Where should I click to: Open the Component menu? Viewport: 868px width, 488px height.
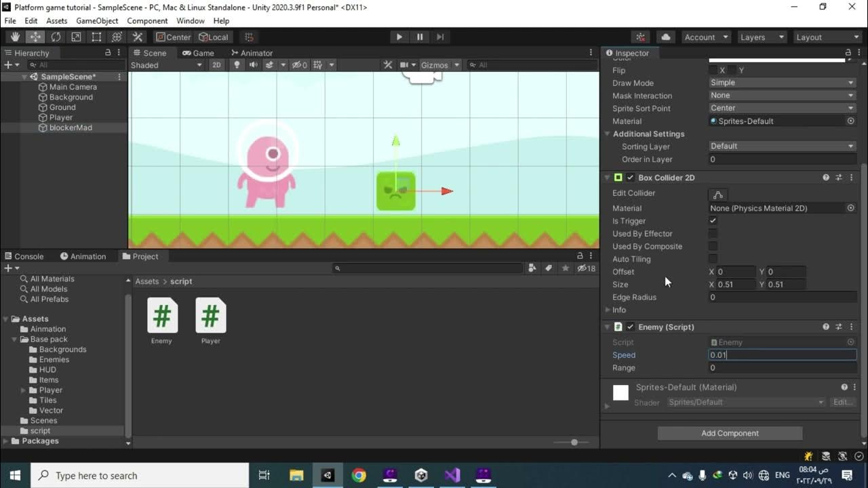tap(147, 21)
